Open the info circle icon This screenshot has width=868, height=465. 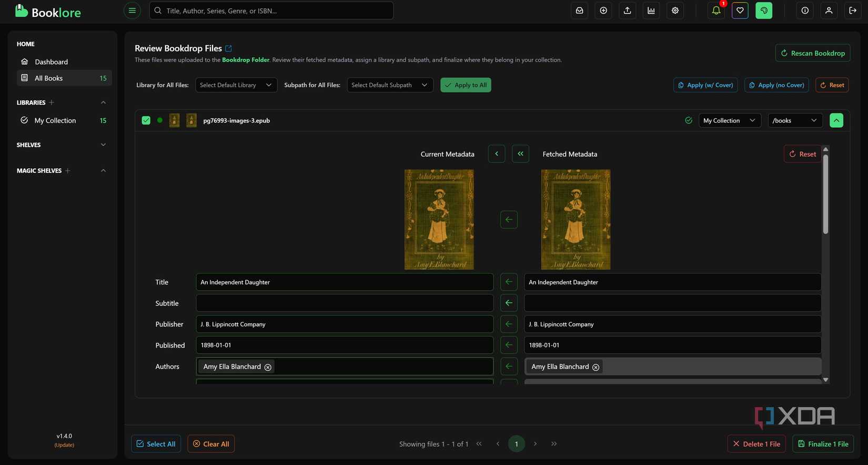click(805, 11)
